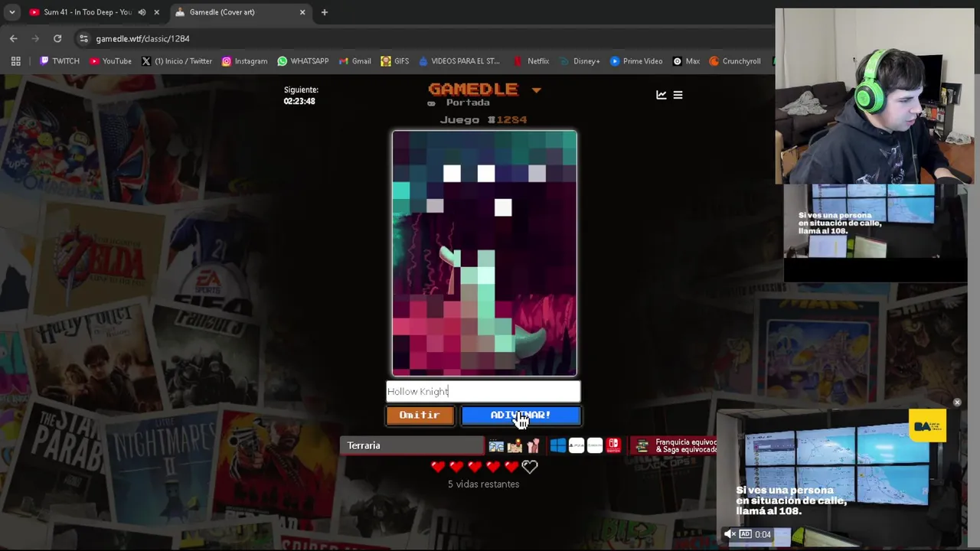This screenshot has width=980, height=551.
Task: Open the Max bookmark
Action: [686, 61]
